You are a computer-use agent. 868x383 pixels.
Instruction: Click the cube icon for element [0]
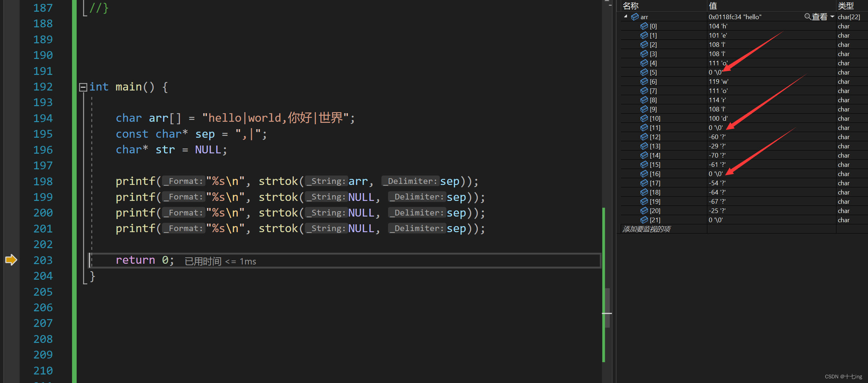pos(644,26)
